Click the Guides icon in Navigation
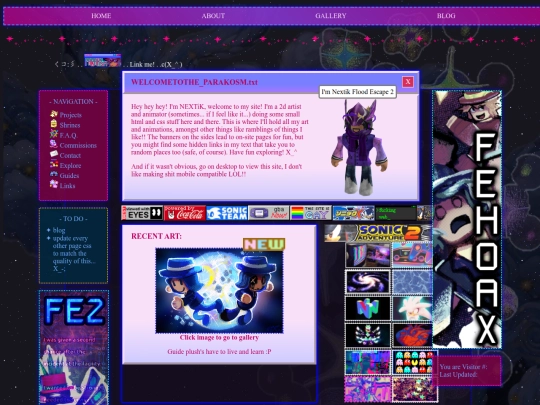The width and height of the screenshot is (540, 405). click(x=54, y=174)
